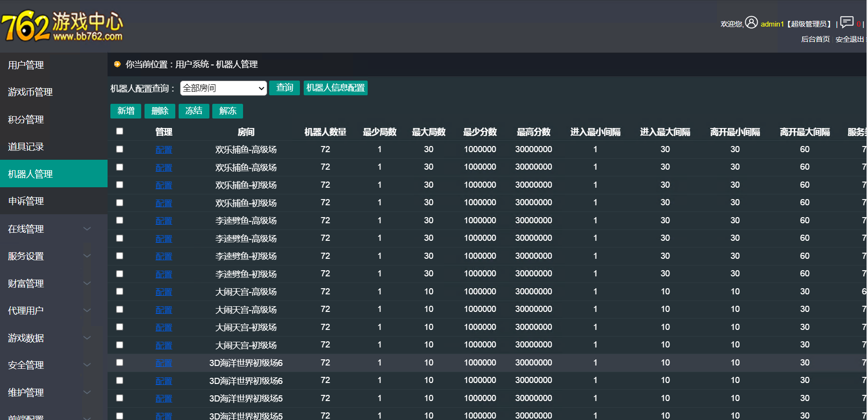Check the first 欢乐捕鱼-高级场 row checkbox

pos(119,149)
